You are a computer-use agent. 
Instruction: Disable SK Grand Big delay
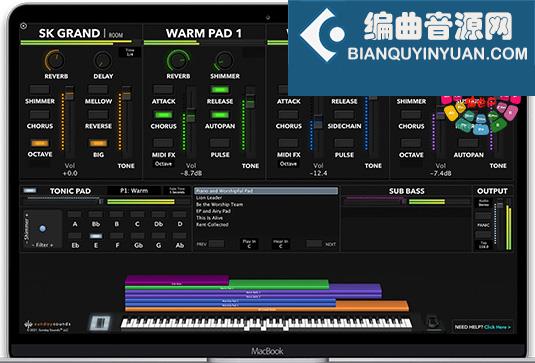point(98,143)
